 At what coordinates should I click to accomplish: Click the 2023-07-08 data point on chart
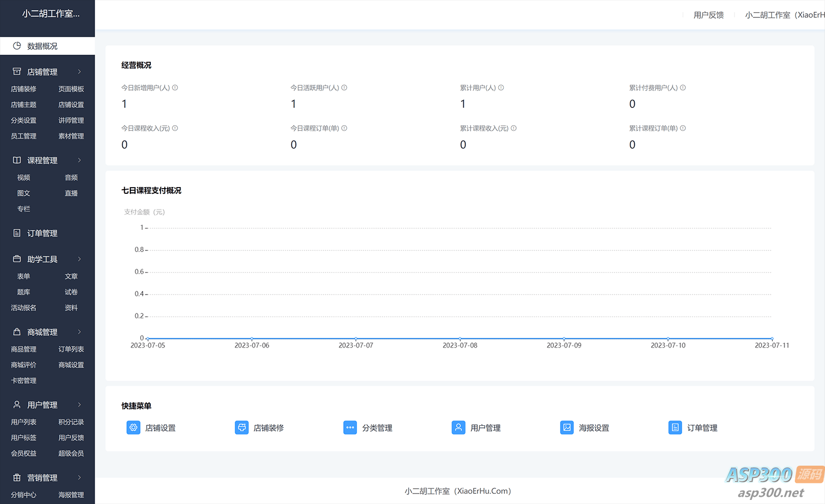460,338
